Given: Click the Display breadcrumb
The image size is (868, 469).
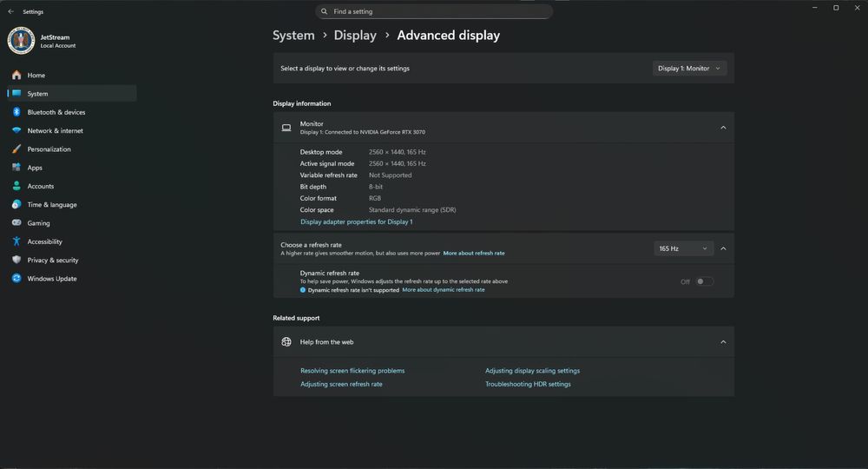Looking at the screenshot, I should pyautogui.click(x=355, y=36).
